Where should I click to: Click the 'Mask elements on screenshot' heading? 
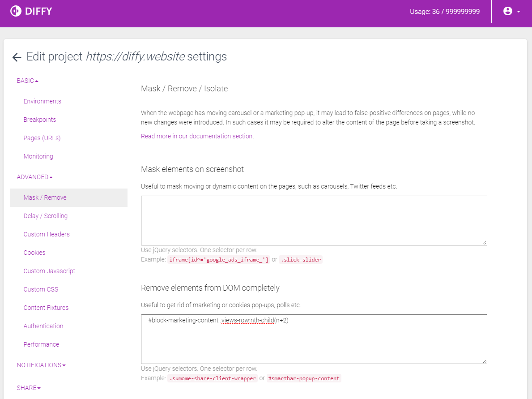192,169
